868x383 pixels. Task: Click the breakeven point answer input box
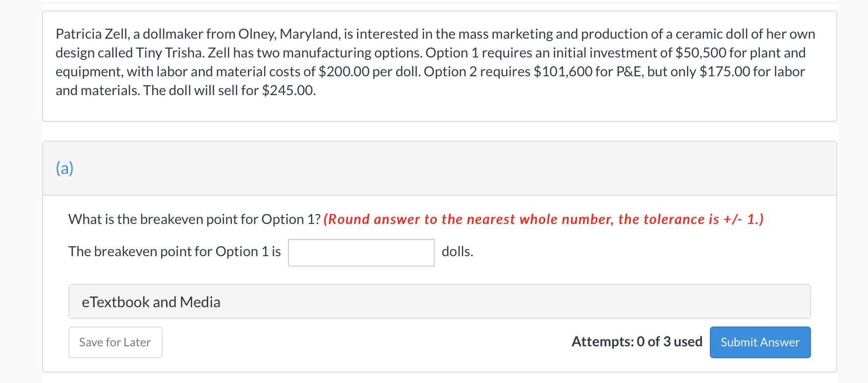coord(361,253)
